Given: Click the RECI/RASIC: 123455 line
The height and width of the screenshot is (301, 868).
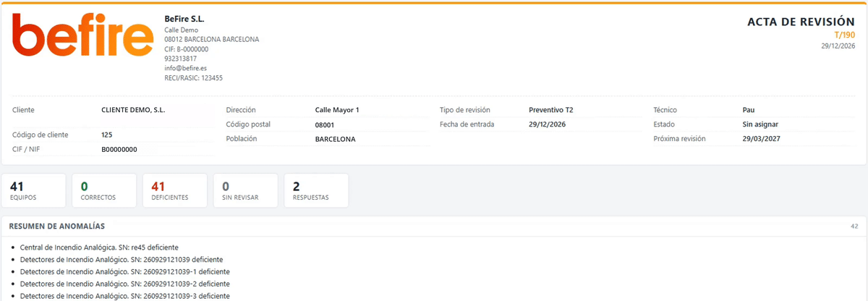Looking at the screenshot, I should pos(194,77).
